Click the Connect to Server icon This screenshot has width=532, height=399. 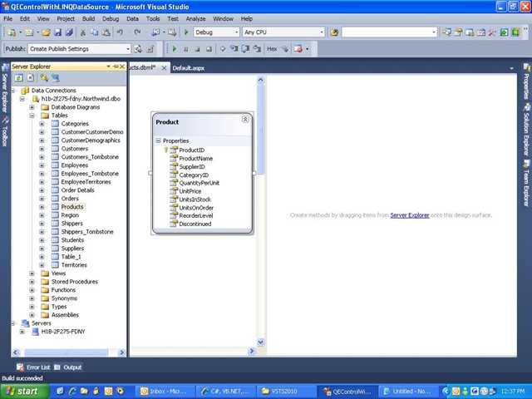pyautogui.click(x=55, y=77)
